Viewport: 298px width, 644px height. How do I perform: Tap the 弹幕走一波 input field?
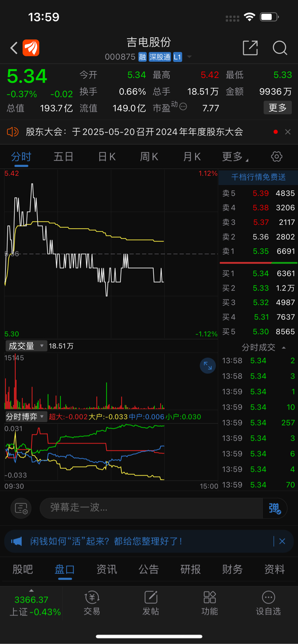coord(151,508)
